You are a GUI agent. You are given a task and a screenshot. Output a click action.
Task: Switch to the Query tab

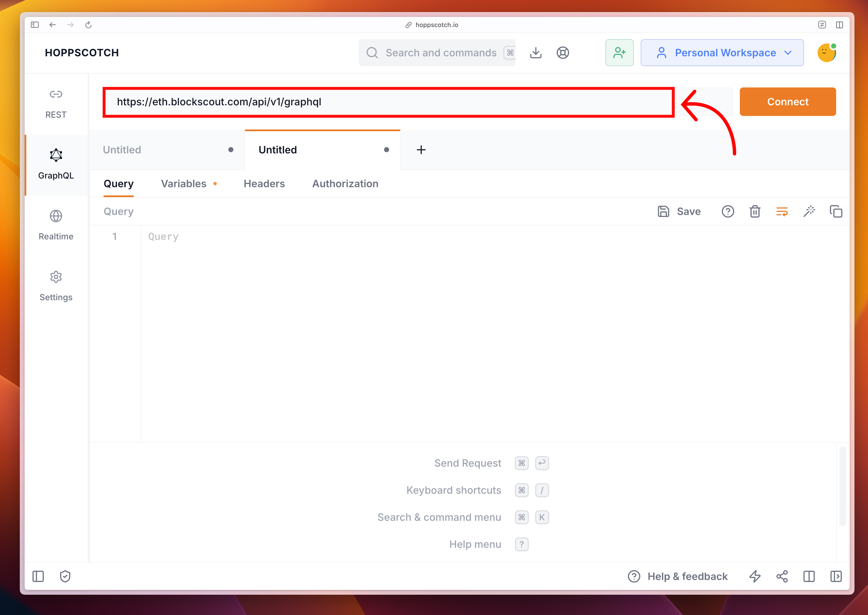pyautogui.click(x=119, y=184)
